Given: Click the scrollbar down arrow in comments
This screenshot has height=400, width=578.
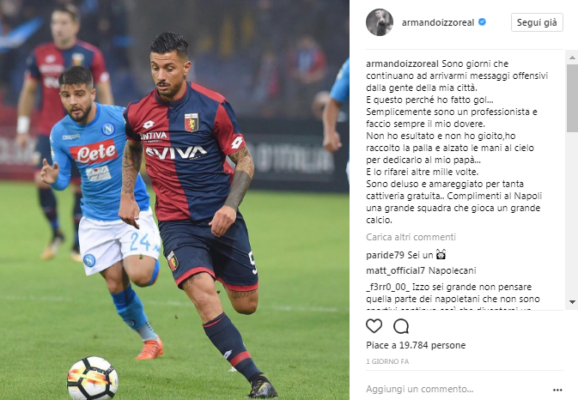Looking at the screenshot, I should (x=572, y=302).
